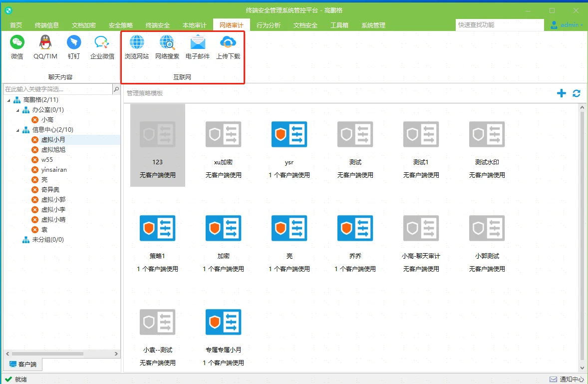Switch to the 首页 tab

point(16,25)
